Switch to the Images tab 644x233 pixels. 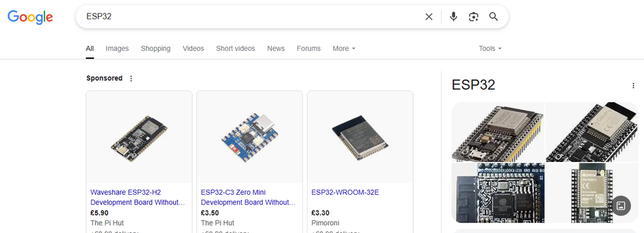(117, 48)
